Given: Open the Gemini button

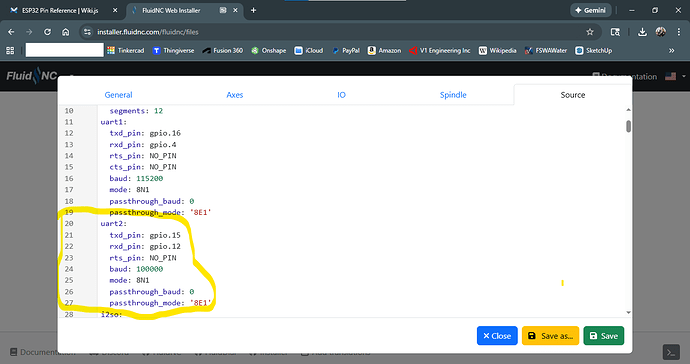Looking at the screenshot, I should point(591,10).
